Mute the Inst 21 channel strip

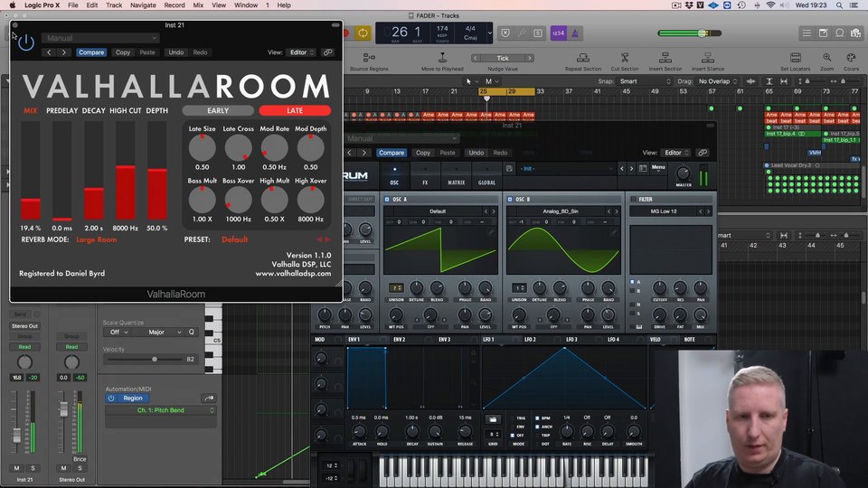(x=16, y=468)
